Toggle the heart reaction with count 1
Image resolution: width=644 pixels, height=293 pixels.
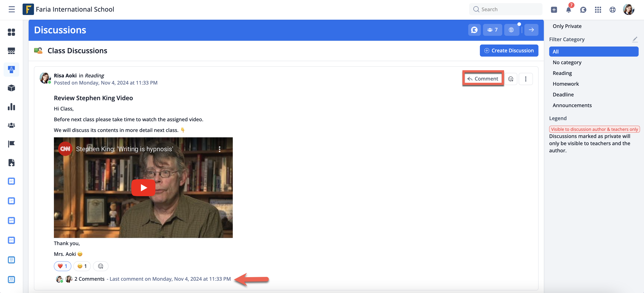coord(63,266)
